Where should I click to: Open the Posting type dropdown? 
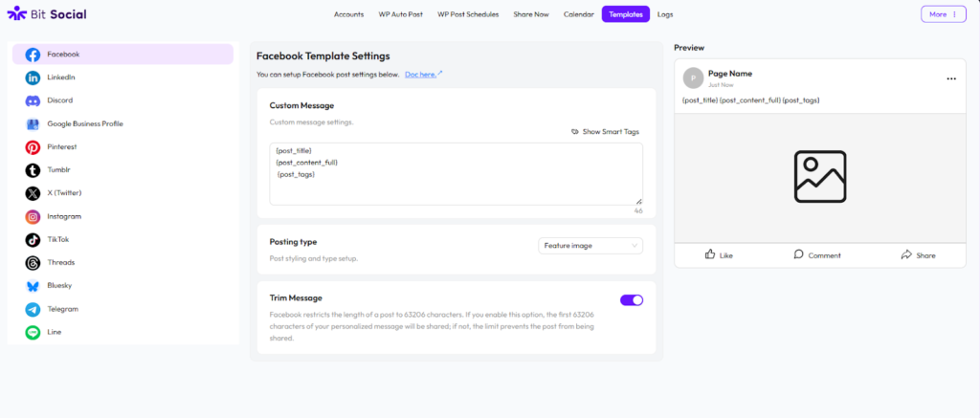pyautogui.click(x=590, y=246)
